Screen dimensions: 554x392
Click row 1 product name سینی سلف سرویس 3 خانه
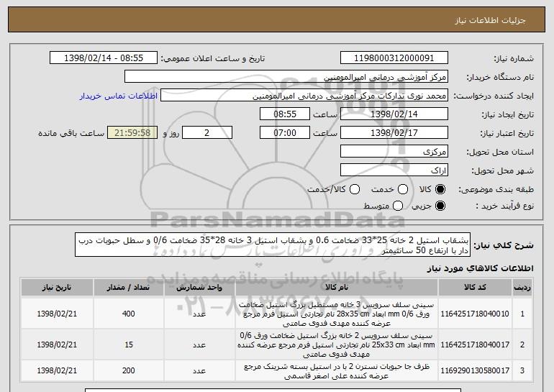pos(337,314)
